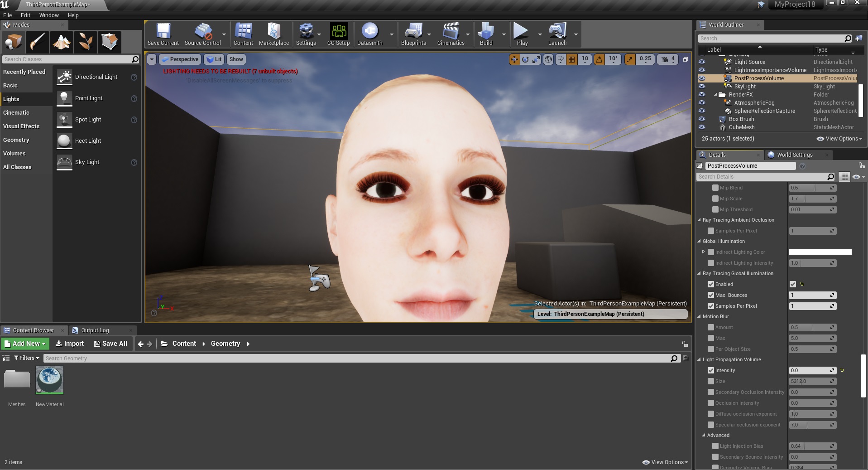868x470 pixels.
Task: Click Point Light in the lights list
Action: 89,98
